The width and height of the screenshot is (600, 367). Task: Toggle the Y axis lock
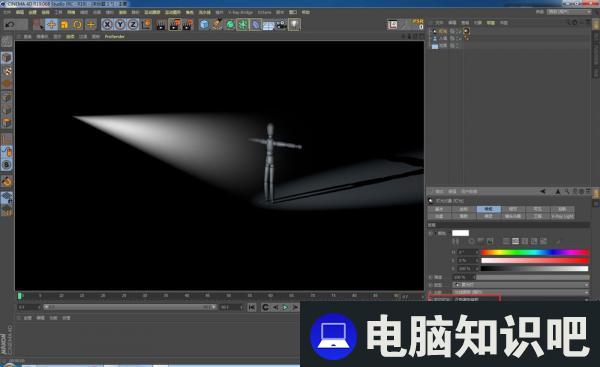point(120,25)
